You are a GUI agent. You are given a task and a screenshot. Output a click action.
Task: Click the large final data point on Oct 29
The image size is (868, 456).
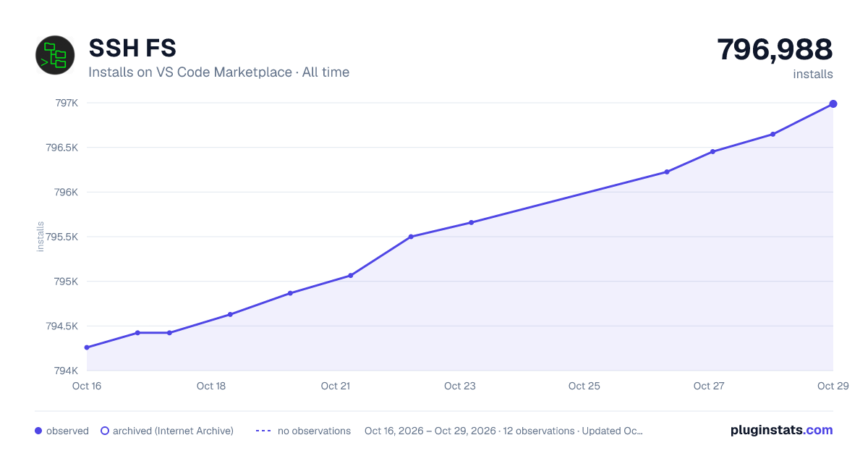click(833, 104)
